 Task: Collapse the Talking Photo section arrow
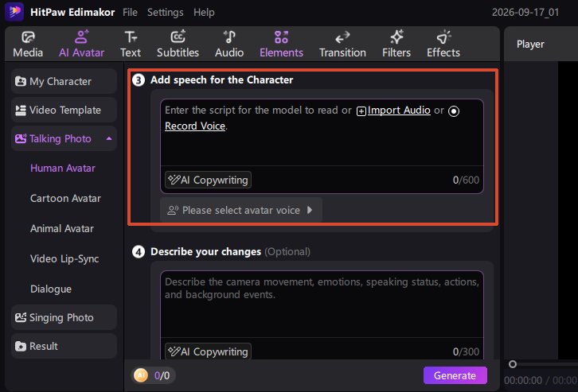click(109, 139)
